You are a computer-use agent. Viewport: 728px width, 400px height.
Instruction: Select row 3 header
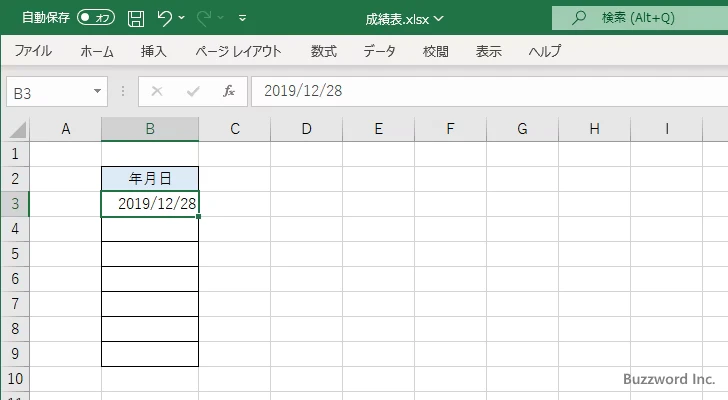15,204
